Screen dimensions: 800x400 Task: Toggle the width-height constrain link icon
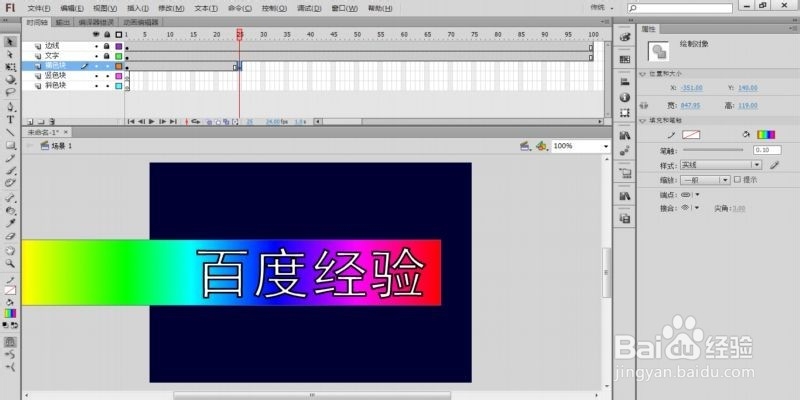click(x=644, y=105)
